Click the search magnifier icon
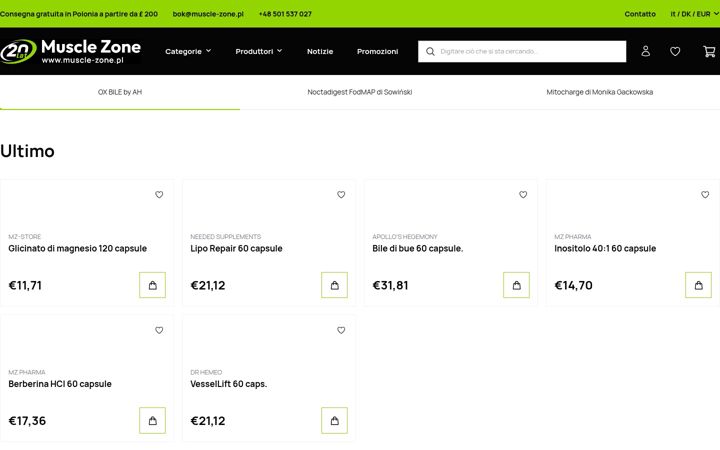This screenshot has height=450, width=720. pyautogui.click(x=430, y=51)
